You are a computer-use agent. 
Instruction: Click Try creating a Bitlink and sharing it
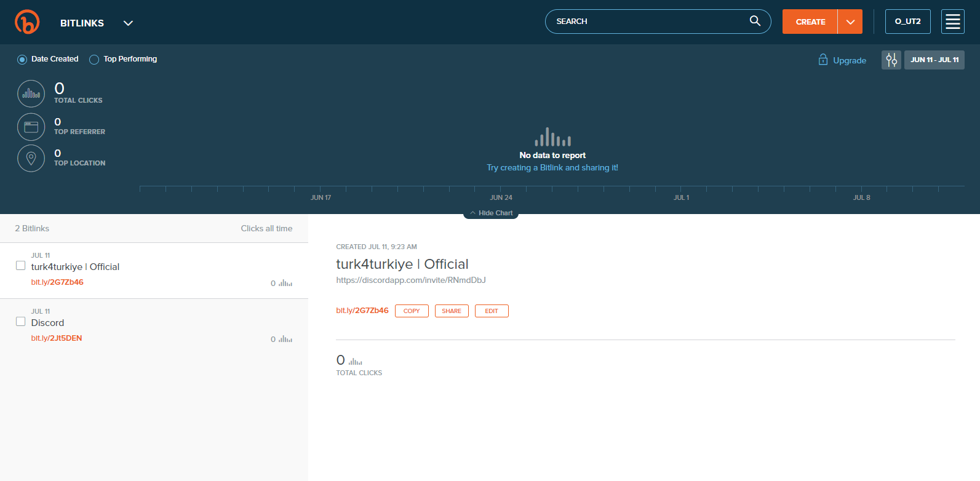[552, 167]
